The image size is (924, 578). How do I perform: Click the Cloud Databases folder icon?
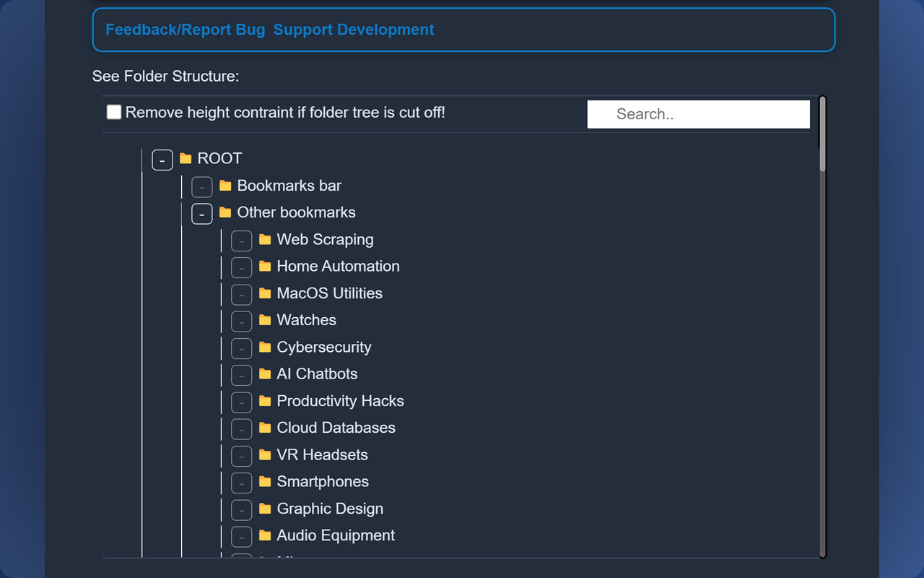coord(265,428)
